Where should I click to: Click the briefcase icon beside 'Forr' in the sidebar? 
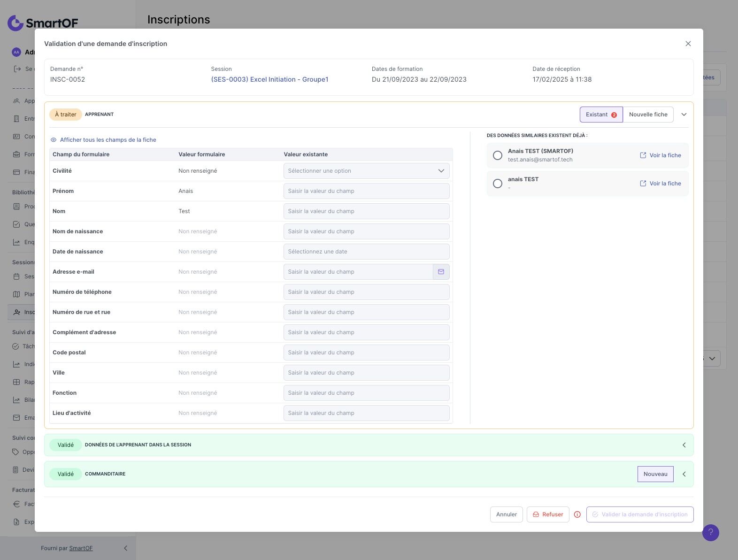[16, 154]
